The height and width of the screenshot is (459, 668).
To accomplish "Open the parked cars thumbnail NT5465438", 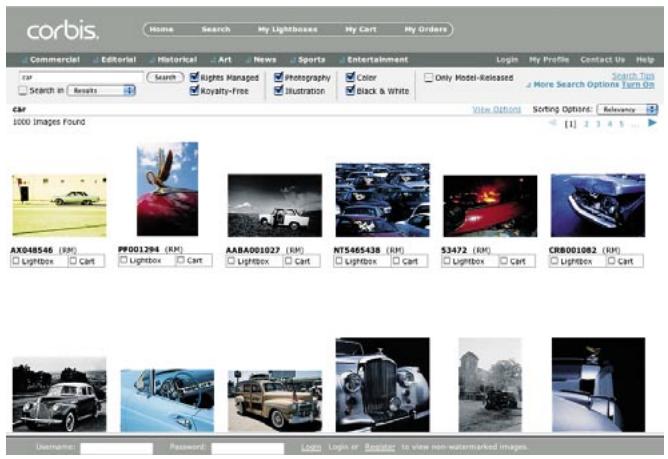I will tap(382, 200).
